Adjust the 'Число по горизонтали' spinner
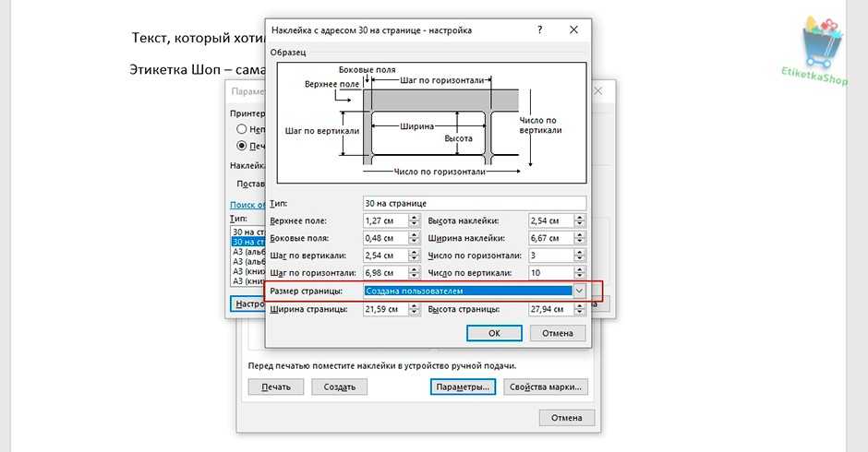Viewport: 868px width, 452px height. point(579,255)
